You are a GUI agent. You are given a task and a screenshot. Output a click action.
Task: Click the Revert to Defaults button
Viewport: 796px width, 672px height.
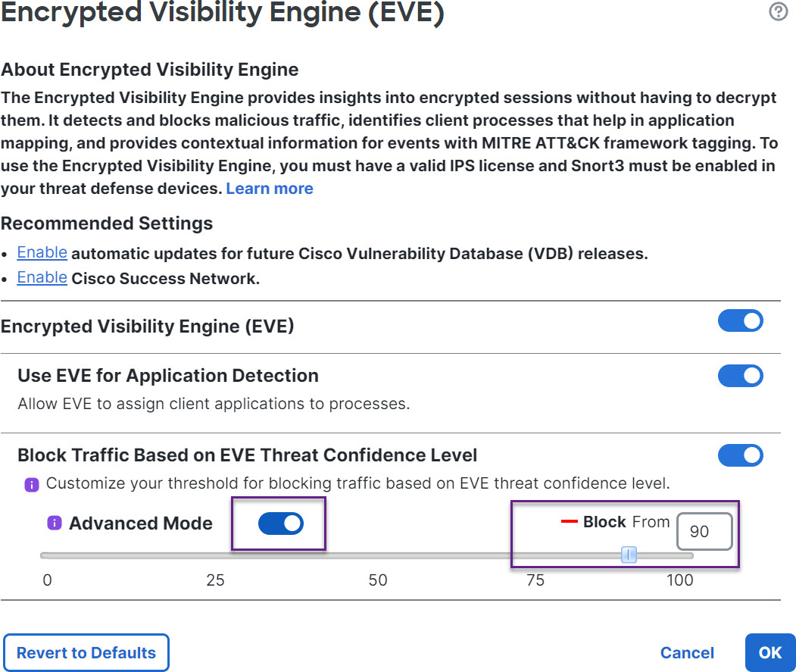[86, 653]
